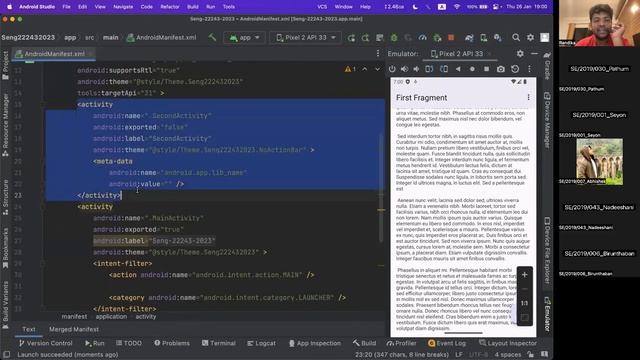Image resolution: width=640 pixels, height=360 pixels.
Task: Open the overflow menu in First Fragment app bar
Action: (x=529, y=97)
